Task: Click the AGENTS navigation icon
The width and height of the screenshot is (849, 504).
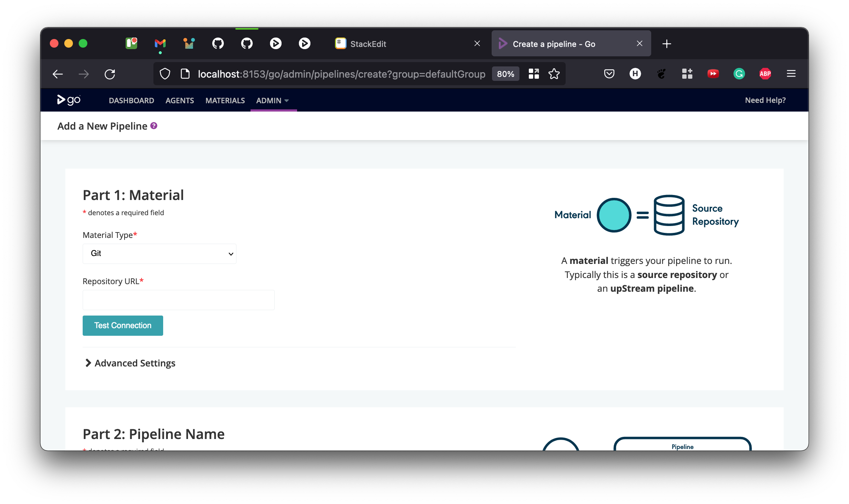Action: (180, 100)
